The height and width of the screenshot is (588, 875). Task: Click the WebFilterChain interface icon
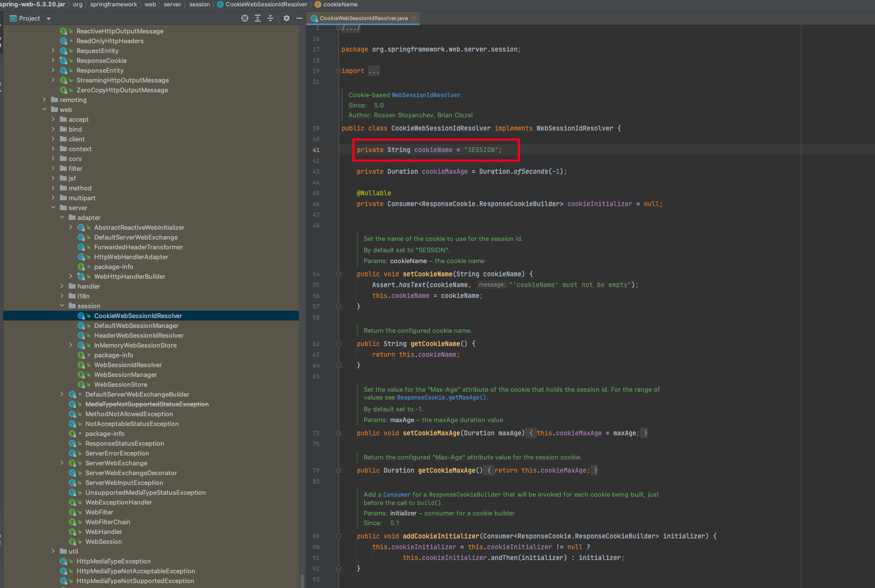point(73,522)
